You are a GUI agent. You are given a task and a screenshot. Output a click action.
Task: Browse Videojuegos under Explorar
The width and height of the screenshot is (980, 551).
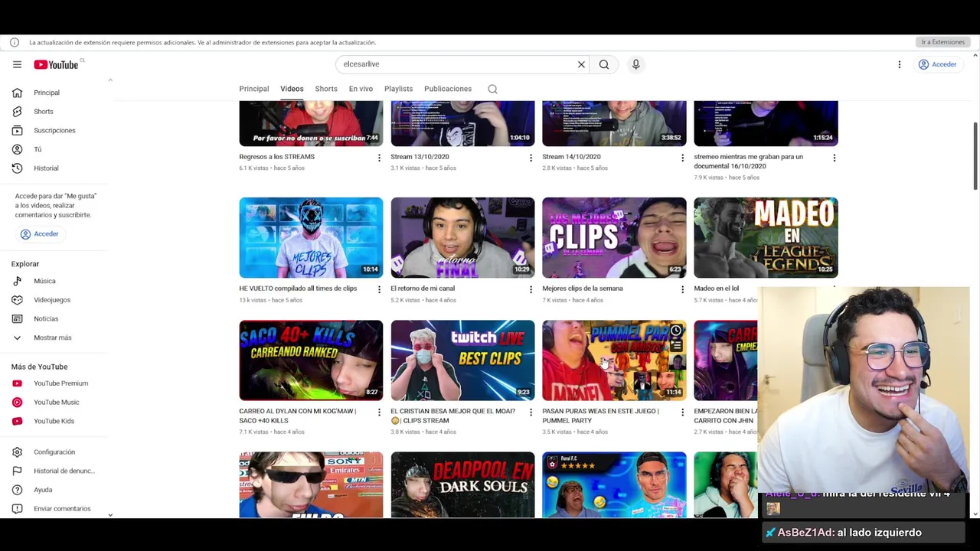pyautogui.click(x=55, y=300)
